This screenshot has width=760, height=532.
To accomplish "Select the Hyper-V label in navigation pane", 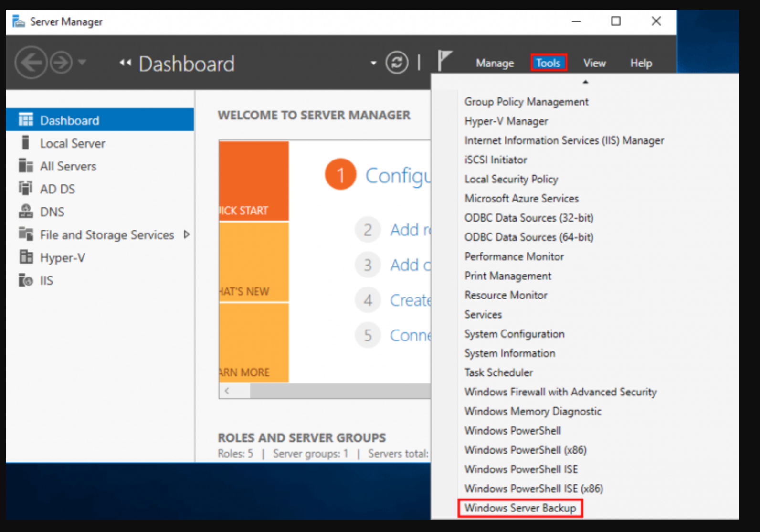I will pos(63,258).
